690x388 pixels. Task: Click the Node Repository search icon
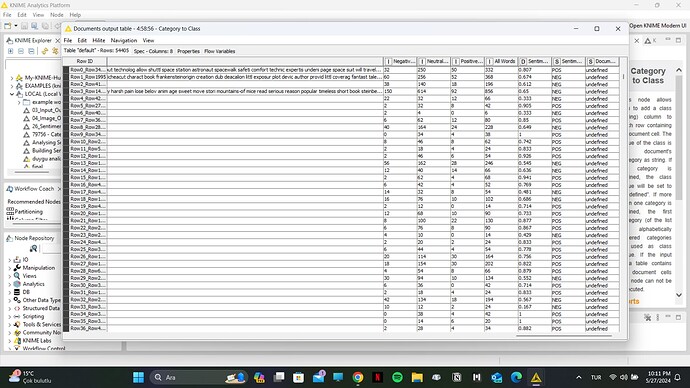tap(33, 249)
